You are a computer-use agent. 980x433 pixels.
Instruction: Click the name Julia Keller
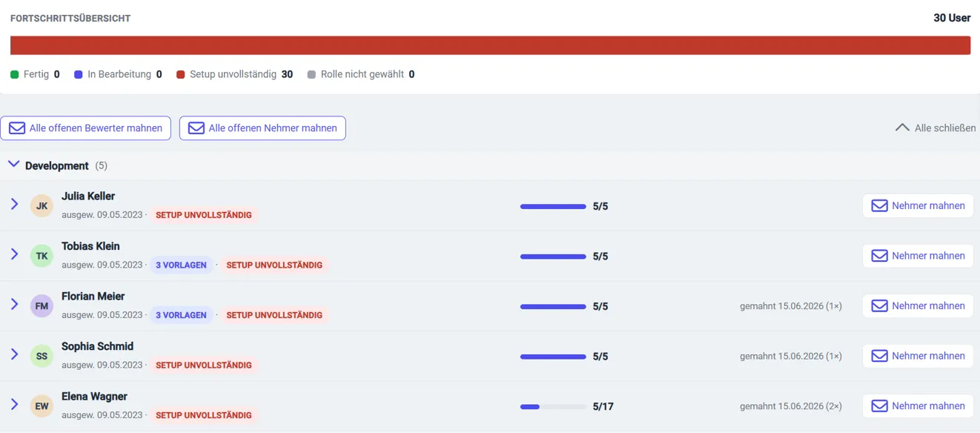(x=88, y=196)
